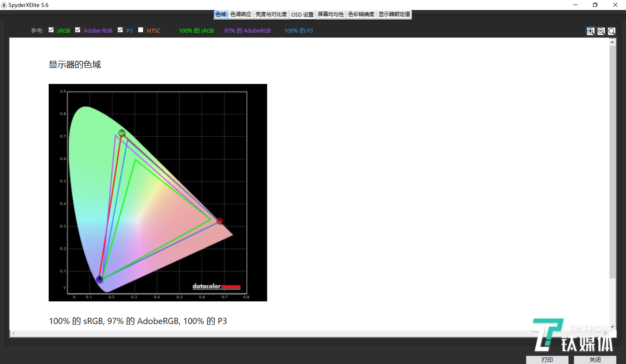The width and height of the screenshot is (626, 364).
Task: Click the zoom in magnifier icon
Action: click(591, 31)
